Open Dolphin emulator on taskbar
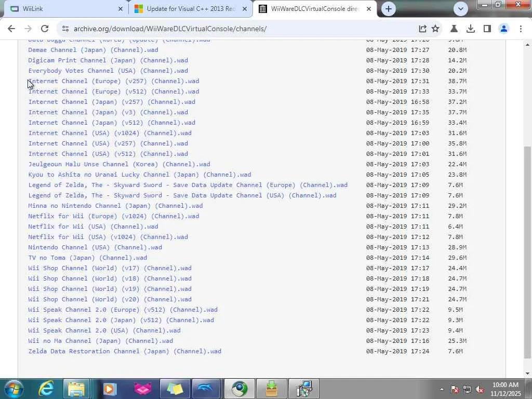Image resolution: width=532 pixels, height=399 pixels. 206,389
